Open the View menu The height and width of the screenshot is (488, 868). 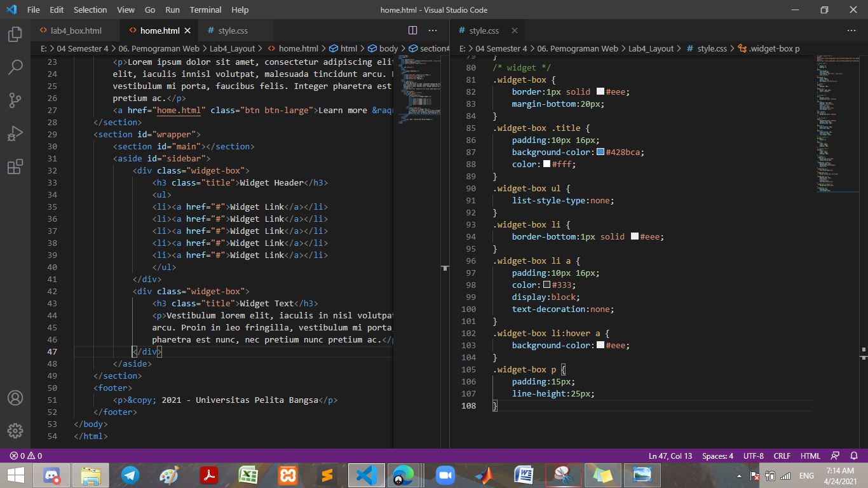[x=126, y=10]
